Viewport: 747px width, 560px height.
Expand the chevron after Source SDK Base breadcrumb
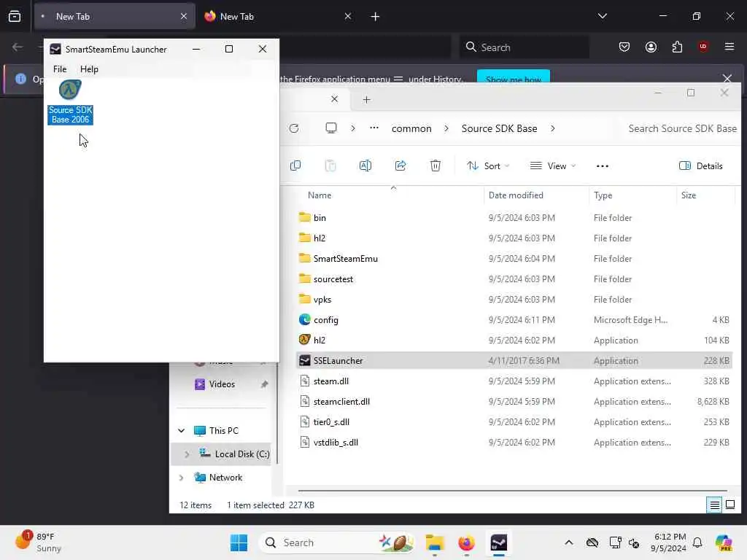553,128
